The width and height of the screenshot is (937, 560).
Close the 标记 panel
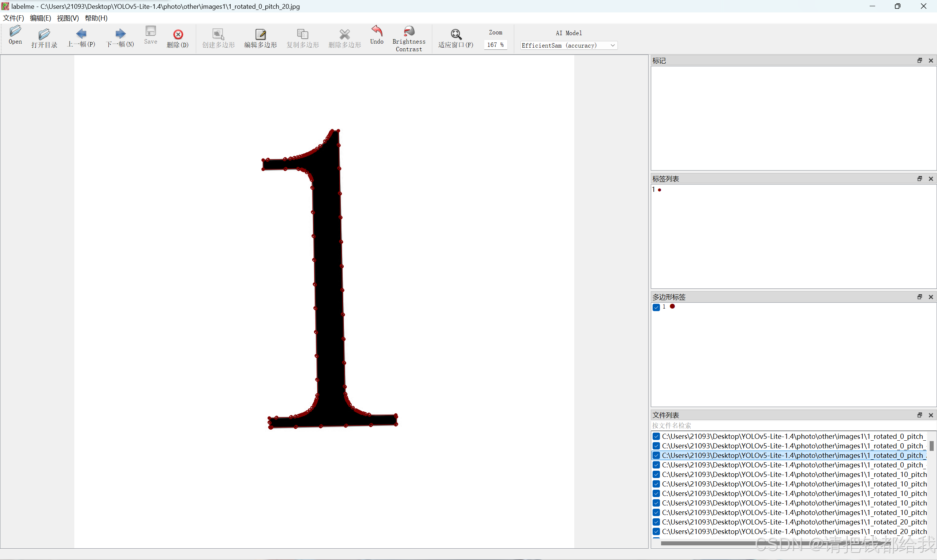(x=931, y=60)
